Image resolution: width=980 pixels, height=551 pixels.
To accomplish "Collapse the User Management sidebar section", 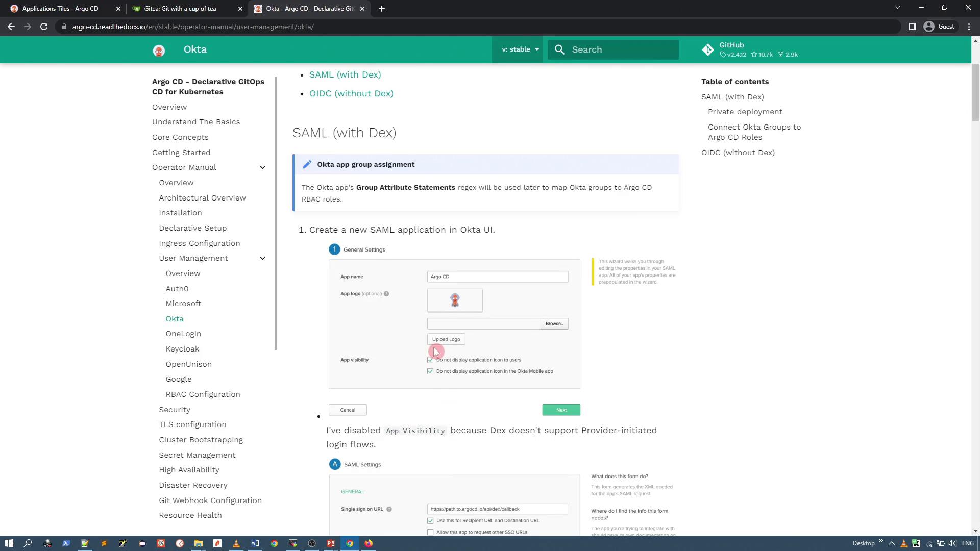I will [x=263, y=258].
